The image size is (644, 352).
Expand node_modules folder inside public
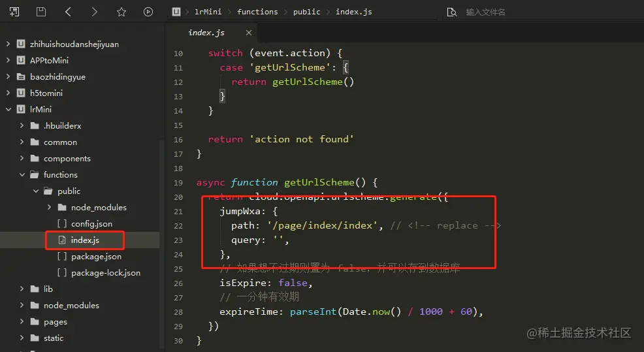(49, 208)
